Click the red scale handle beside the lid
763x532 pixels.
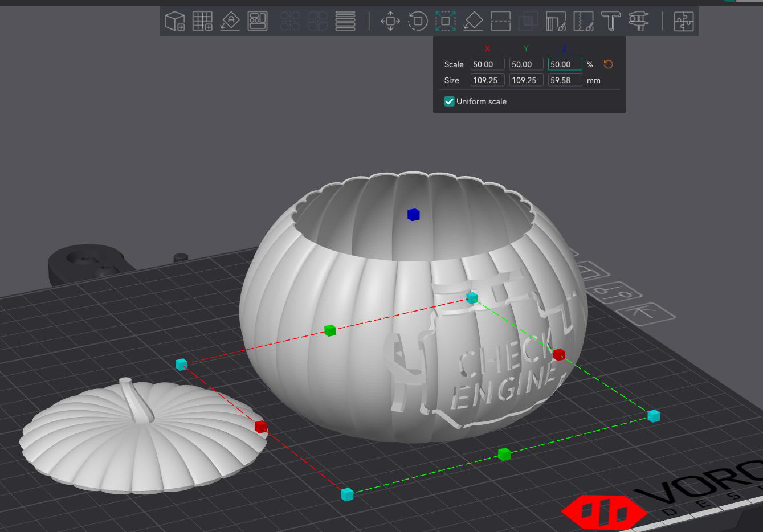(261, 427)
